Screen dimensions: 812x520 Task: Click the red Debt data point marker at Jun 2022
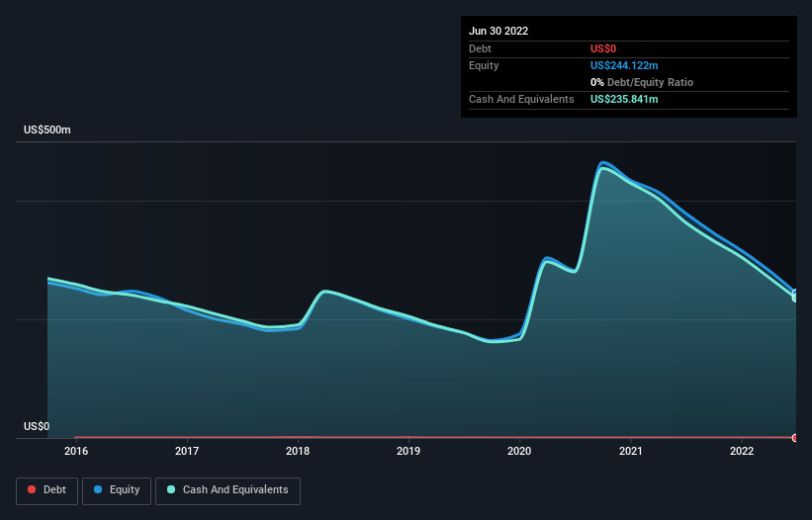tap(795, 438)
